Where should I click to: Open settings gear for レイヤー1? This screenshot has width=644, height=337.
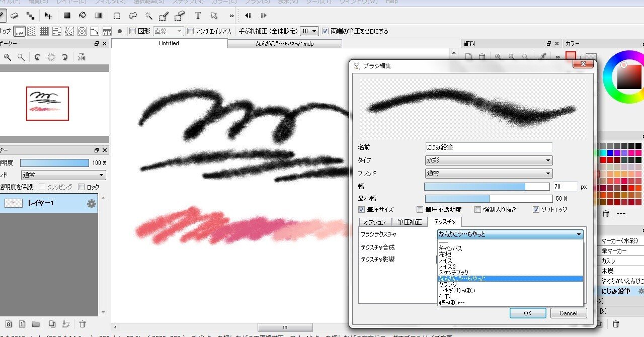(x=91, y=204)
